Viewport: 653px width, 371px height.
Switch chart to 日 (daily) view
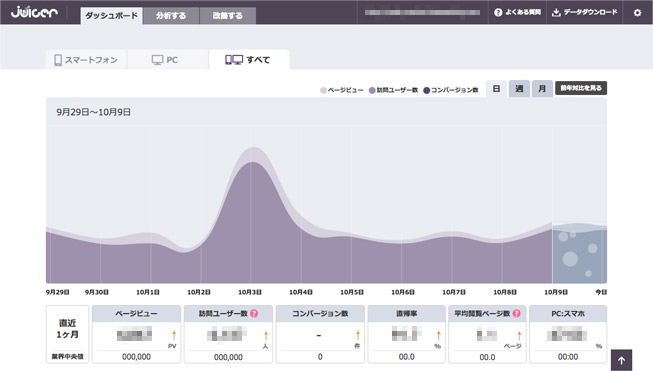pyautogui.click(x=496, y=89)
